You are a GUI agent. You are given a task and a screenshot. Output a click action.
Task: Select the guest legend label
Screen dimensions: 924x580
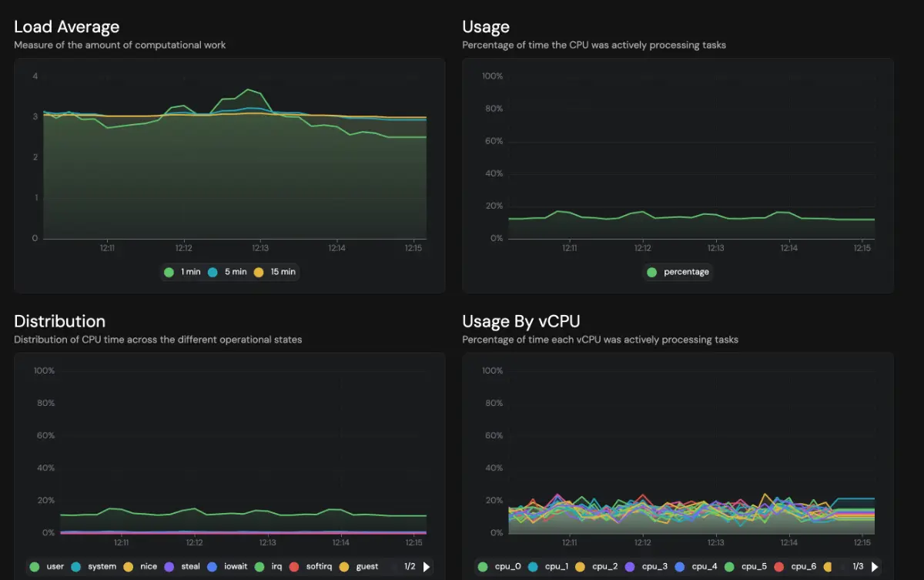click(x=367, y=567)
